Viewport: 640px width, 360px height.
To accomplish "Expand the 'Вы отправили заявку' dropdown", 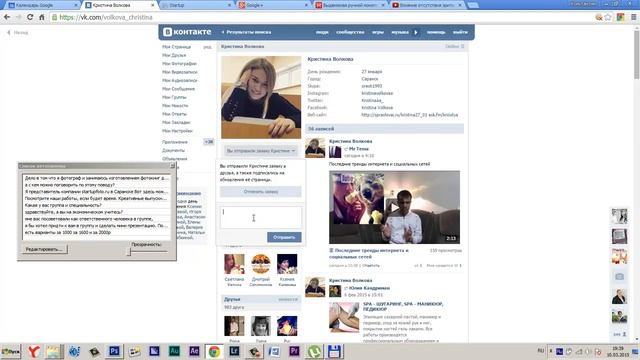I will 261,151.
